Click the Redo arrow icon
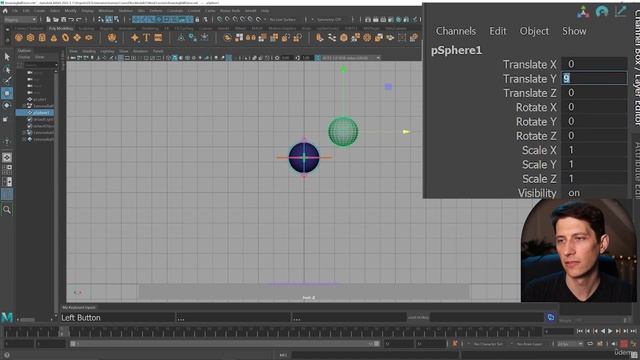The width and height of the screenshot is (640, 360). click(79, 19)
